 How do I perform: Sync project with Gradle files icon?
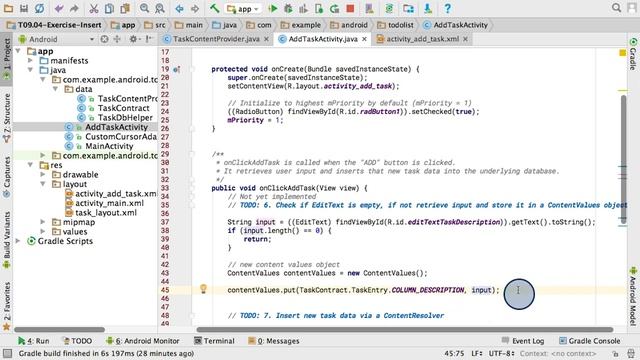tap(389, 8)
